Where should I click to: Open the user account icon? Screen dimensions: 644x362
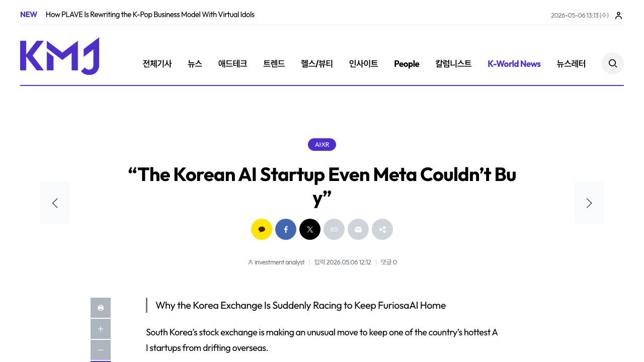[x=619, y=16]
